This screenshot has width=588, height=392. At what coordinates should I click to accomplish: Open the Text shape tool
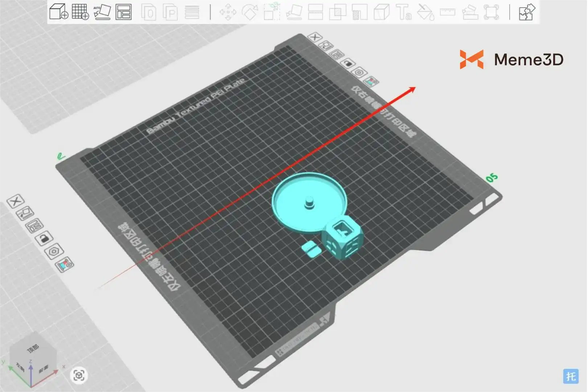403,12
